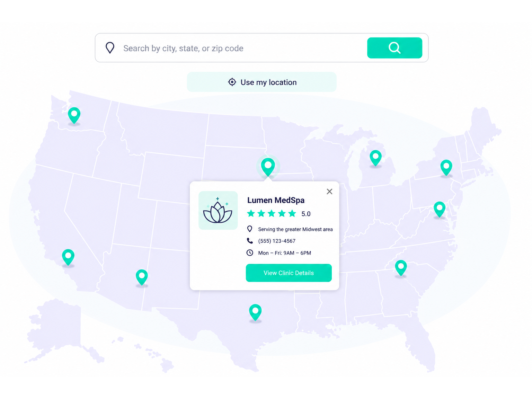Viewport: 532px width, 399px height.
Task: Select the map pin in Texas
Action: [255, 312]
